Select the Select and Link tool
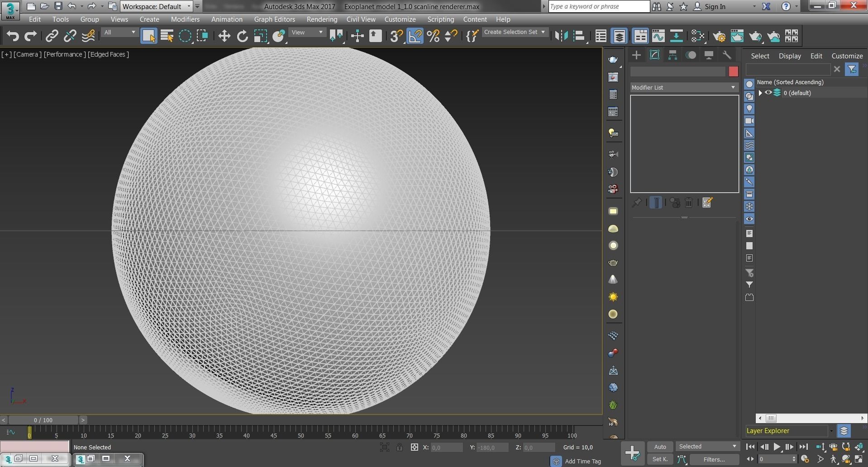This screenshot has height=467, width=868. pyautogui.click(x=52, y=36)
